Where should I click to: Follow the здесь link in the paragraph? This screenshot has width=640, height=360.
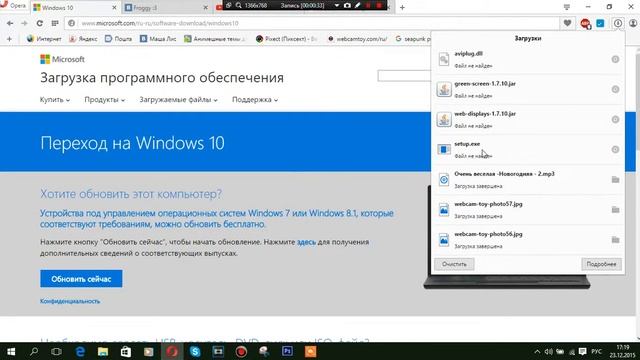(x=306, y=242)
